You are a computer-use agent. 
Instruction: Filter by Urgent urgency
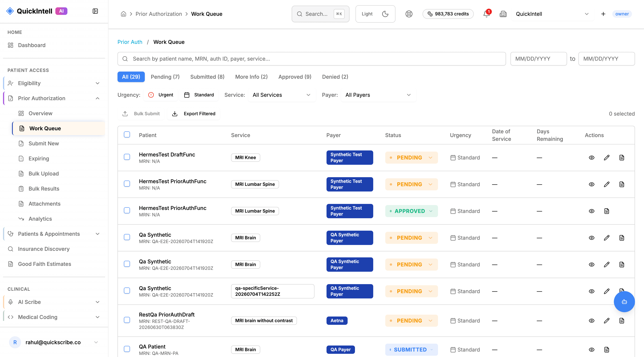coord(161,95)
